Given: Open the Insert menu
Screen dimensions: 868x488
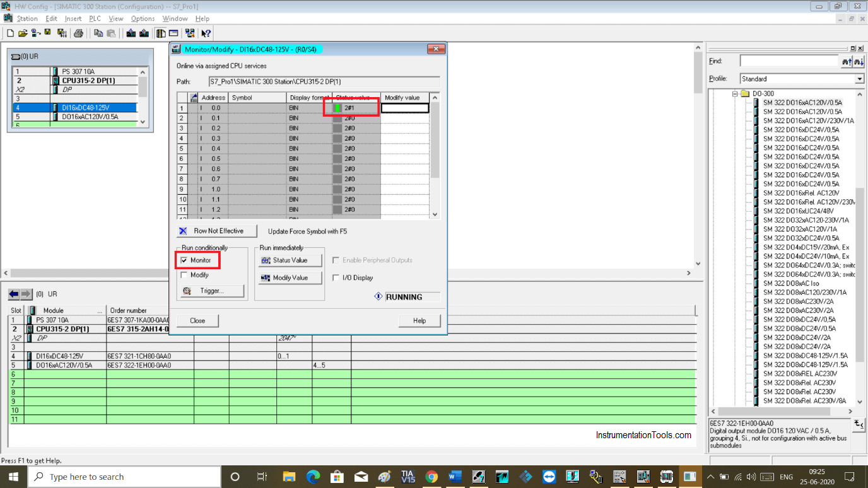Looking at the screenshot, I should 73,18.
